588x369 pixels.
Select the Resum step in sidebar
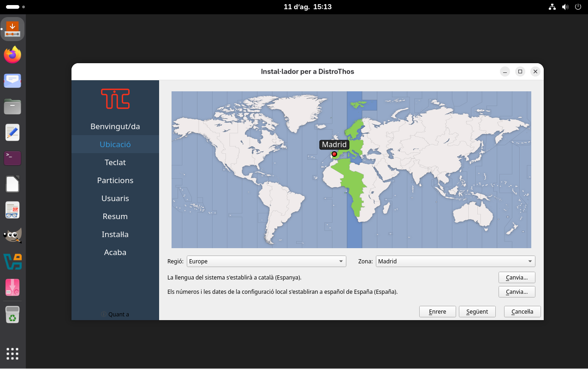click(x=115, y=216)
